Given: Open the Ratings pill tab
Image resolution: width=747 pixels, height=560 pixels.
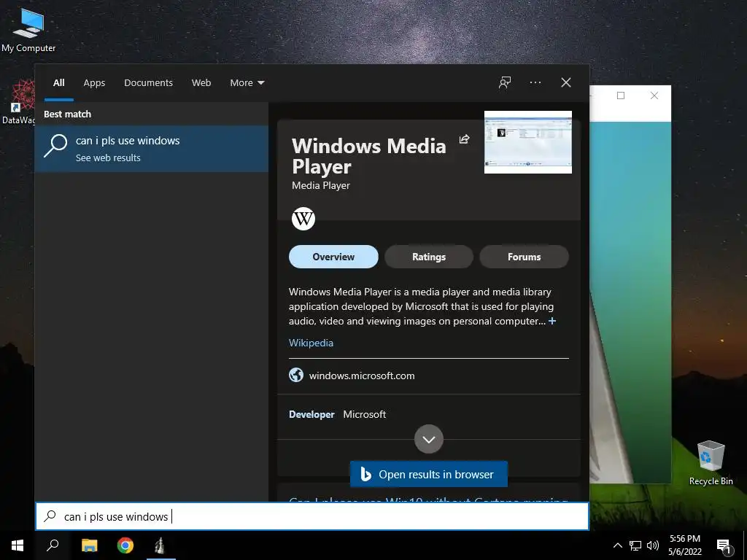Looking at the screenshot, I should 429,257.
